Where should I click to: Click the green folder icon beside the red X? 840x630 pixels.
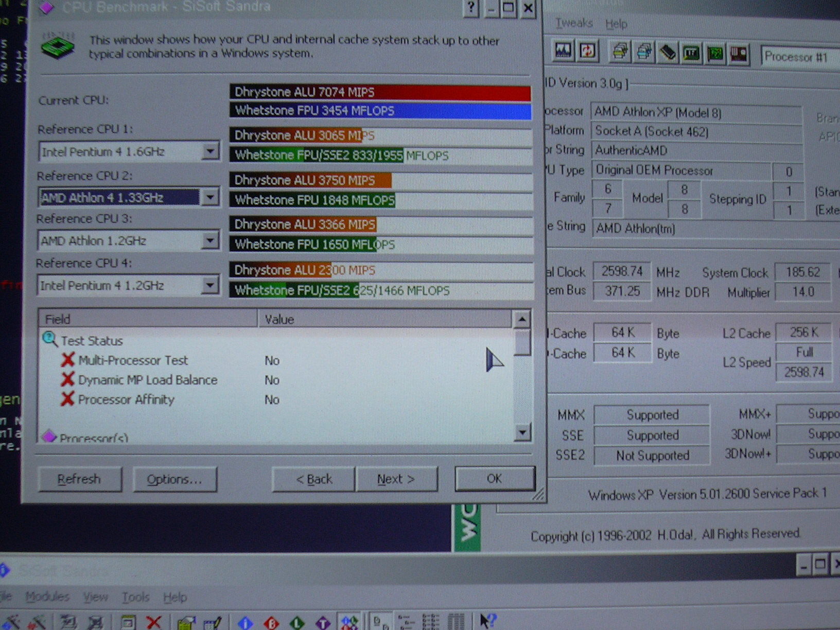[x=186, y=623]
